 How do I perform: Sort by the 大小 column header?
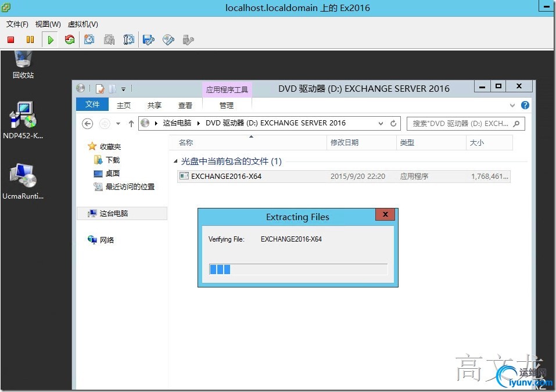pos(489,142)
